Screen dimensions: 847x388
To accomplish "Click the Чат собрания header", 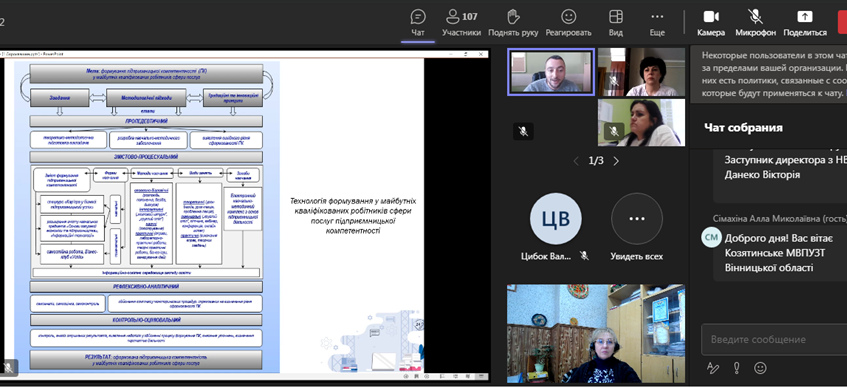I will tap(743, 128).
